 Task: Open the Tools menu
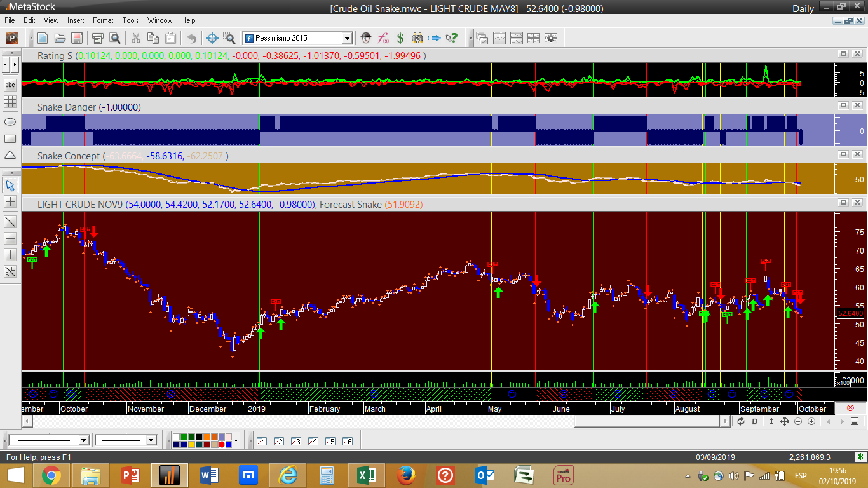click(130, 20)
